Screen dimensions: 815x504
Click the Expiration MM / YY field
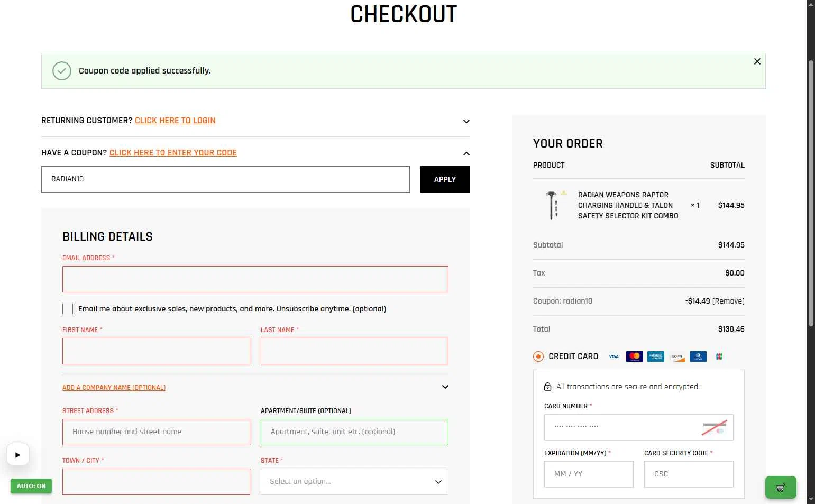589,474
